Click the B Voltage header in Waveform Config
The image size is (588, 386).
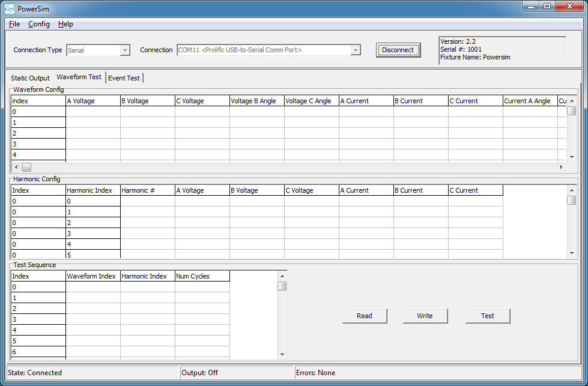coord(147,101)
